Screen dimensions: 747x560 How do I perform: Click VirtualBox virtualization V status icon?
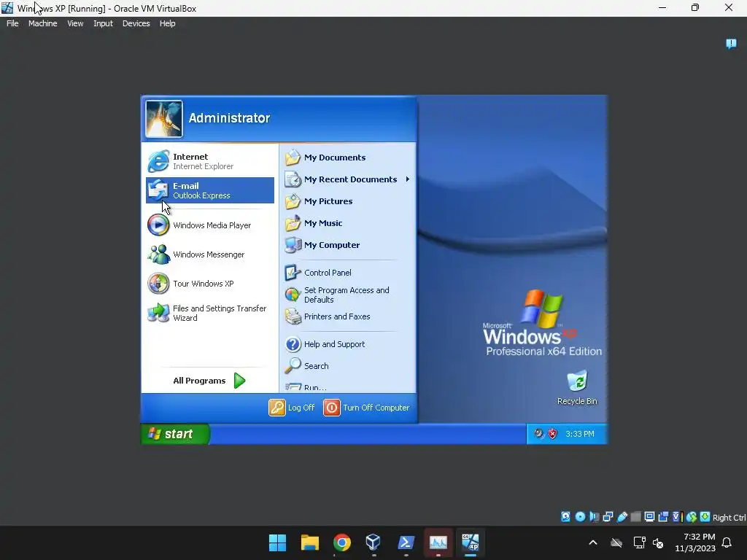[677, 517]
